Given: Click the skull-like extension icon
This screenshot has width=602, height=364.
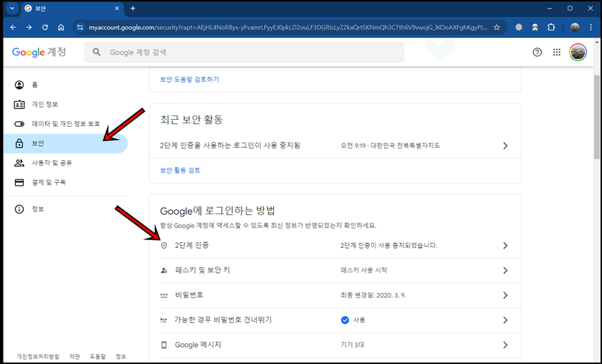Looking at the screenshot, I should 535,27.
